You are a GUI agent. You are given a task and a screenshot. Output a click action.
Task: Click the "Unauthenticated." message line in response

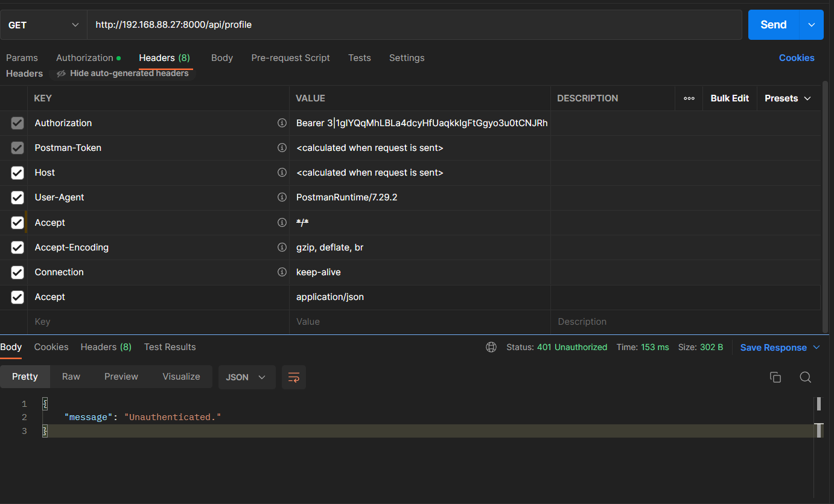142,417
